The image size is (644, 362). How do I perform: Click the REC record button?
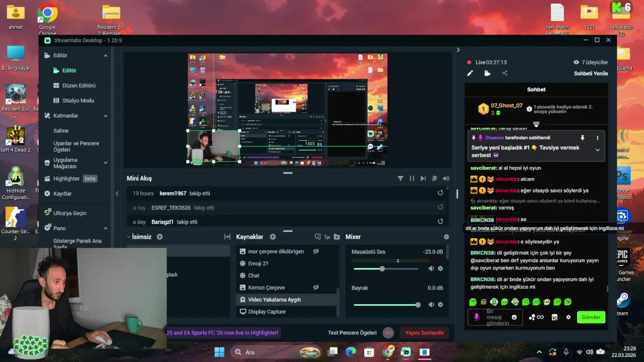pos(388,333)
